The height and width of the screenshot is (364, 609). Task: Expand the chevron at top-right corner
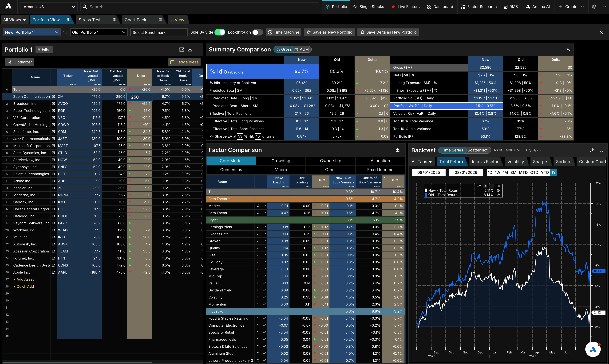tap(604, 7)
